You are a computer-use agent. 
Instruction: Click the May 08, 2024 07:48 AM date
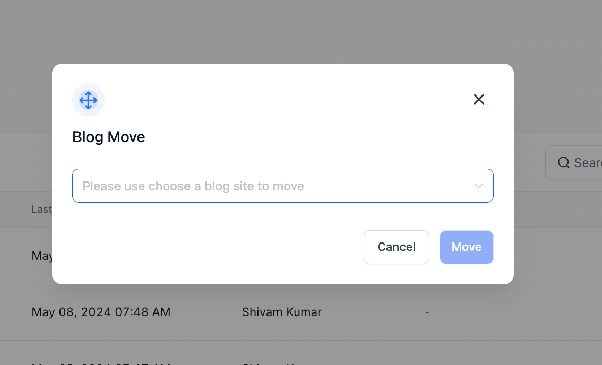tap(101, 312)
